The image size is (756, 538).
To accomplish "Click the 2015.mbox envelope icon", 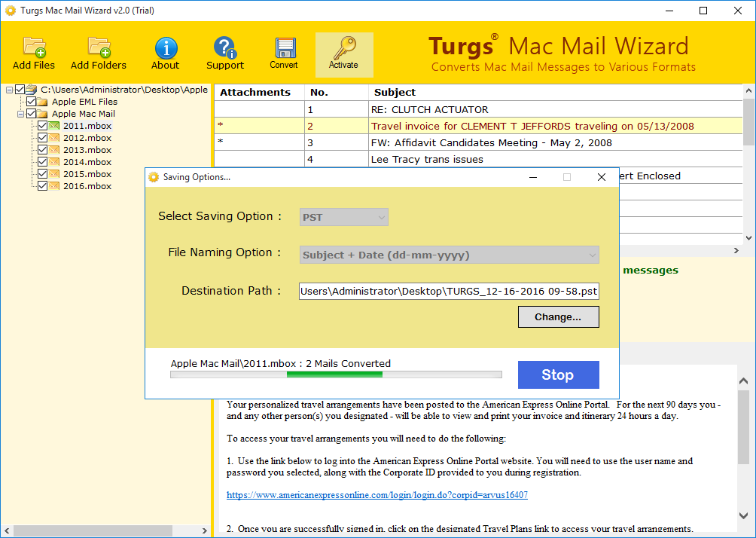I will [x=54, y=174].
